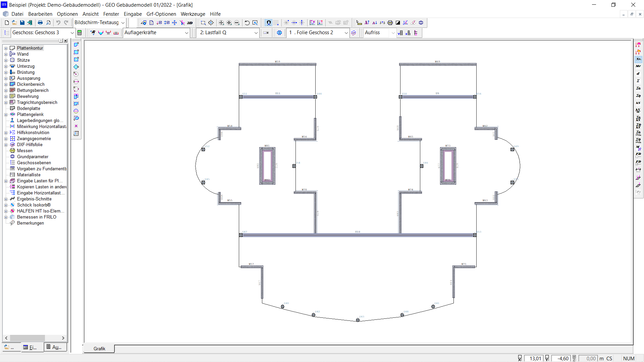This screenshot has width=644, height=362.
Task: Switch to the Grafik tab
Action: [99, 349]
